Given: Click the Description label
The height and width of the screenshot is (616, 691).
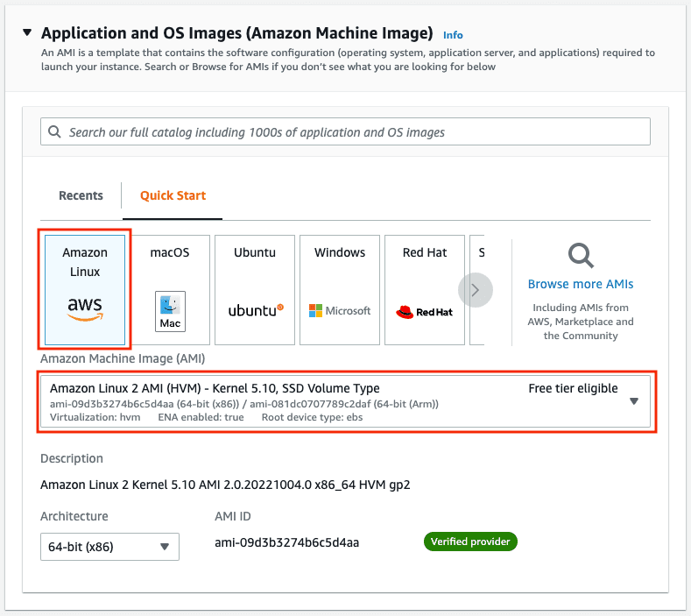Looking at the screenshot, I should pyautogui.click(x=72, y=458).
